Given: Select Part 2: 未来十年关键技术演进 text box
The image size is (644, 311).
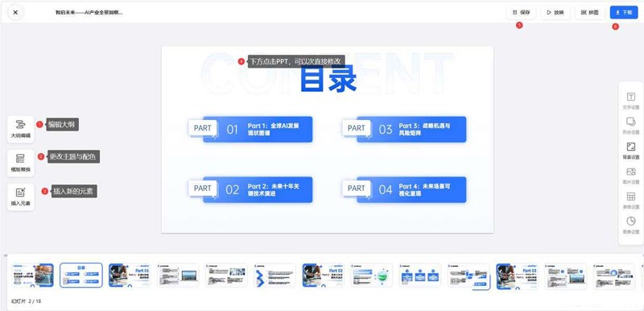Looking at the screenshot, I should pyautogui.click(x=274, y=190).
